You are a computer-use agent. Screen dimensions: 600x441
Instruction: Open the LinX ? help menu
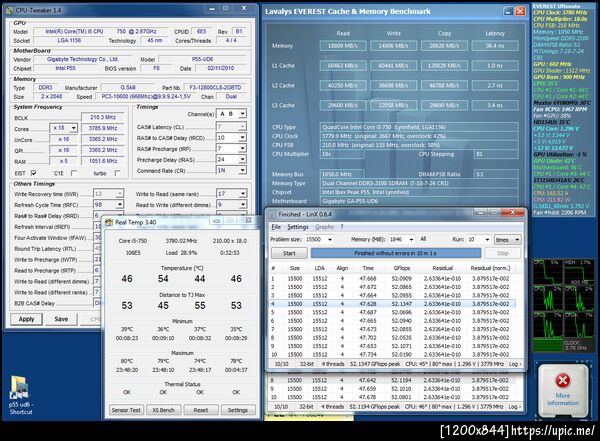[342, 227]
